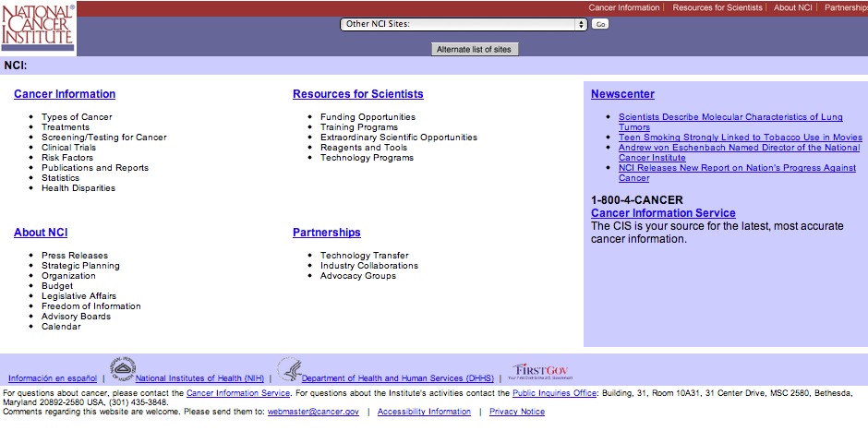The width and height of the screenshot is (868, 443).
Task: Click Legislative Affairs list item
Action: (79, 296)
